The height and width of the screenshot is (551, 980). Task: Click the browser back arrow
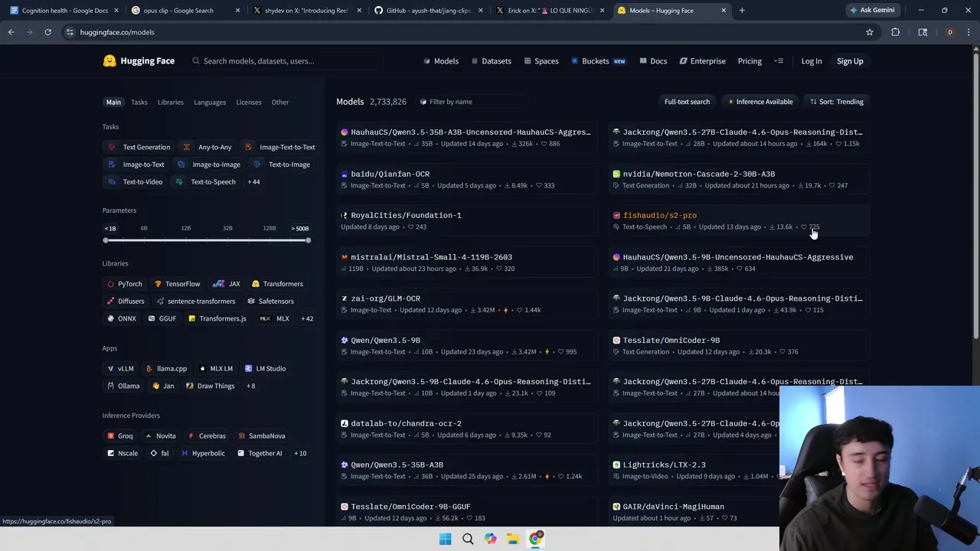coord(11,32)
